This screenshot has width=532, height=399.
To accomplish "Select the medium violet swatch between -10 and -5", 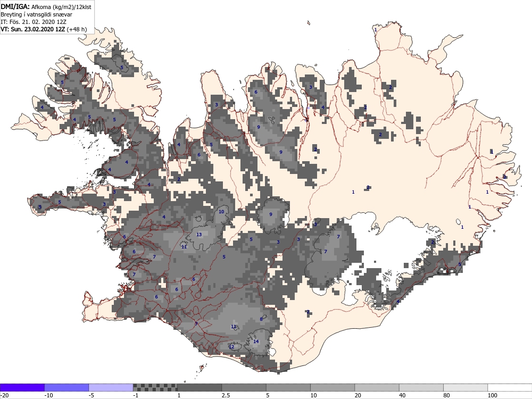I will [x=66, y=387].
